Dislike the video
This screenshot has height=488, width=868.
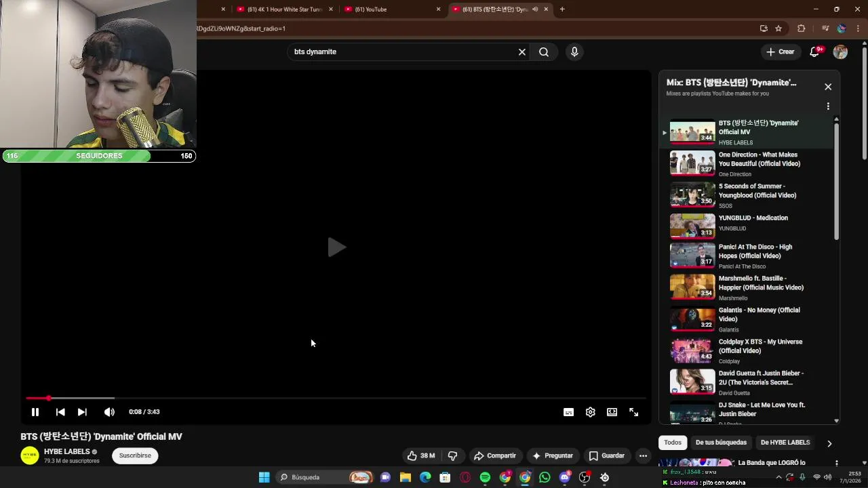coord(453,455)
